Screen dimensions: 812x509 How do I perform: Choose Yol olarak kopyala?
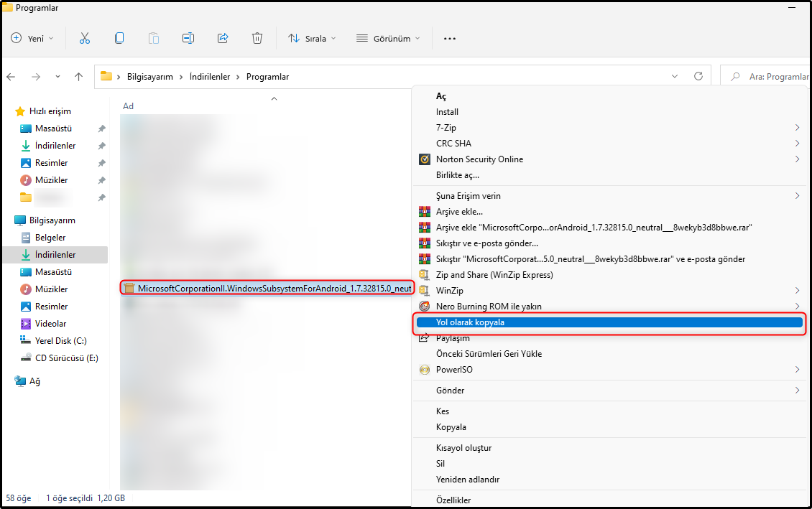(x=609, y=322)
